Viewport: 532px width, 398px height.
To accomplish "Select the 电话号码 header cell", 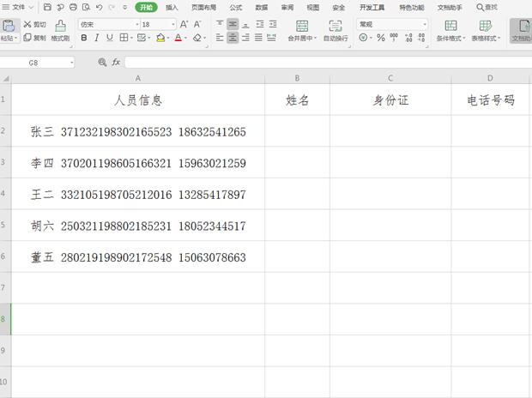I will tap(491, 100).
